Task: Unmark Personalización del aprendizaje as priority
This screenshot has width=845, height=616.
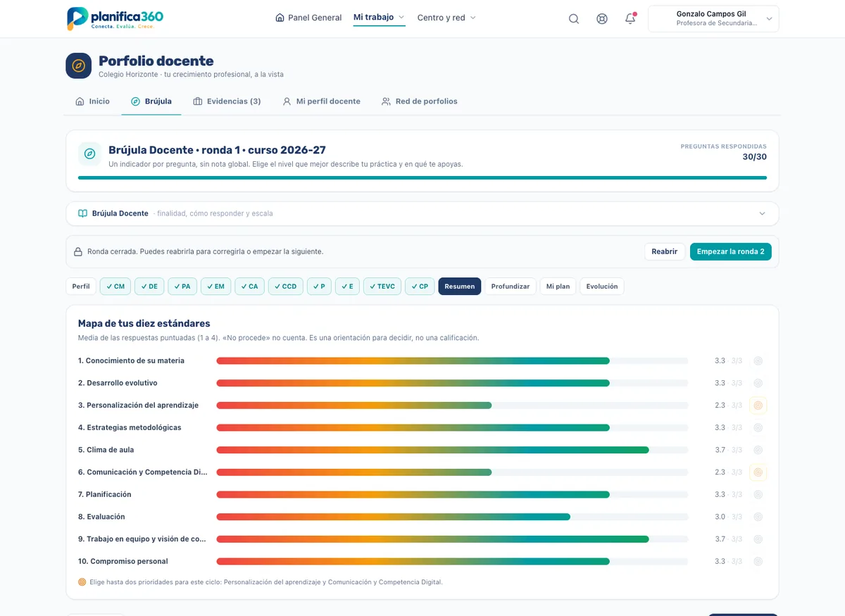Action: point(758,406)
